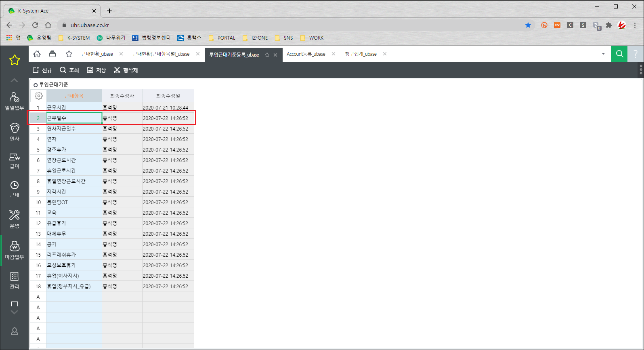Image resolution: width=644 pixels, height=350 pixels.
Task: Open user profile icon in sidebar
Action: (15, 331)
